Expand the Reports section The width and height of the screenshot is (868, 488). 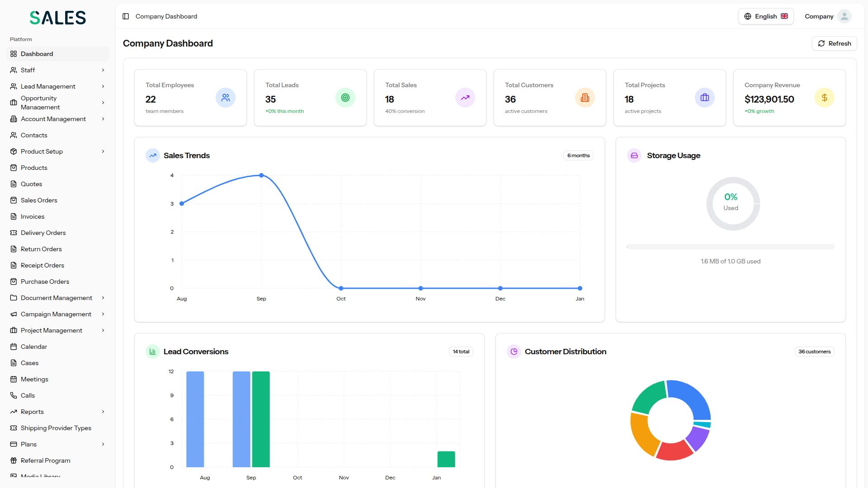pyautogui.click(x=103, y=412)
